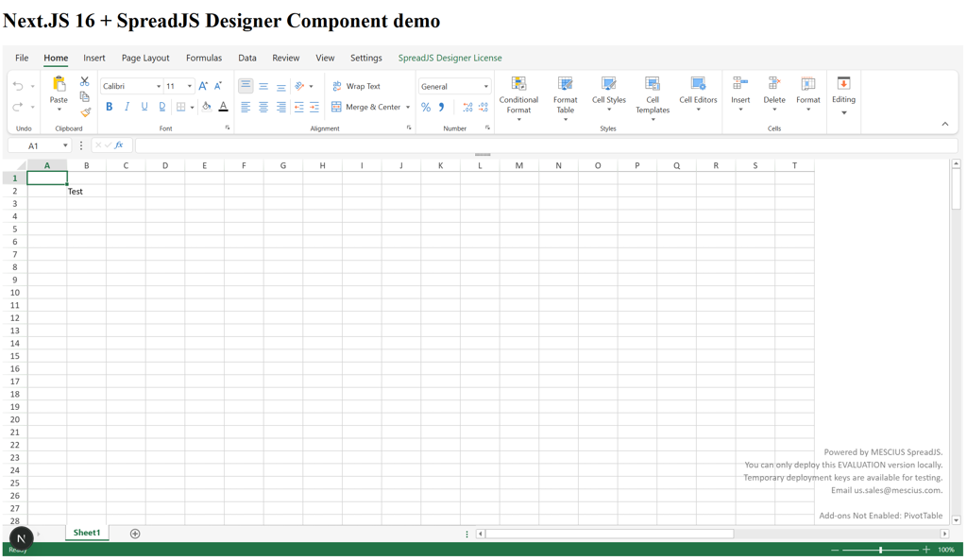Open the borders dropdown arrow
Screen dimensions: 967x560
(x=193, y=108)
